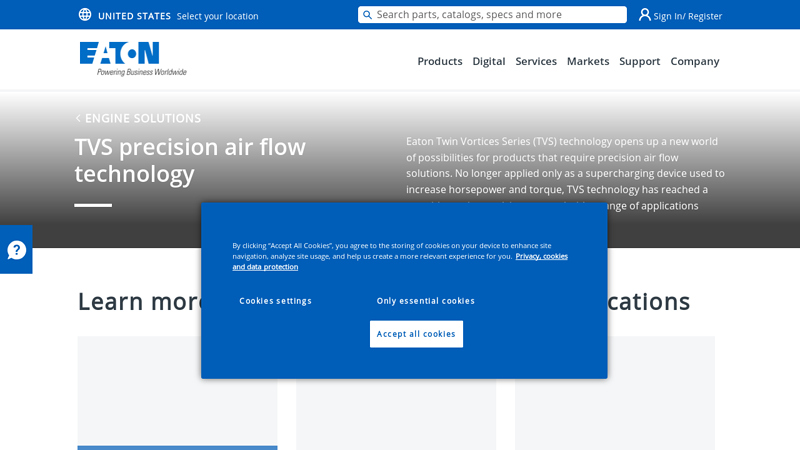800x450 pixels.
Task: Open the Services menu
Action: tap(536, 61)
